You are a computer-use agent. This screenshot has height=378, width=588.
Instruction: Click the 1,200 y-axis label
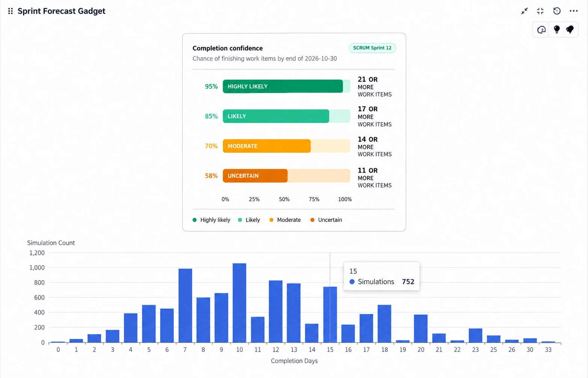coord(37,253)
